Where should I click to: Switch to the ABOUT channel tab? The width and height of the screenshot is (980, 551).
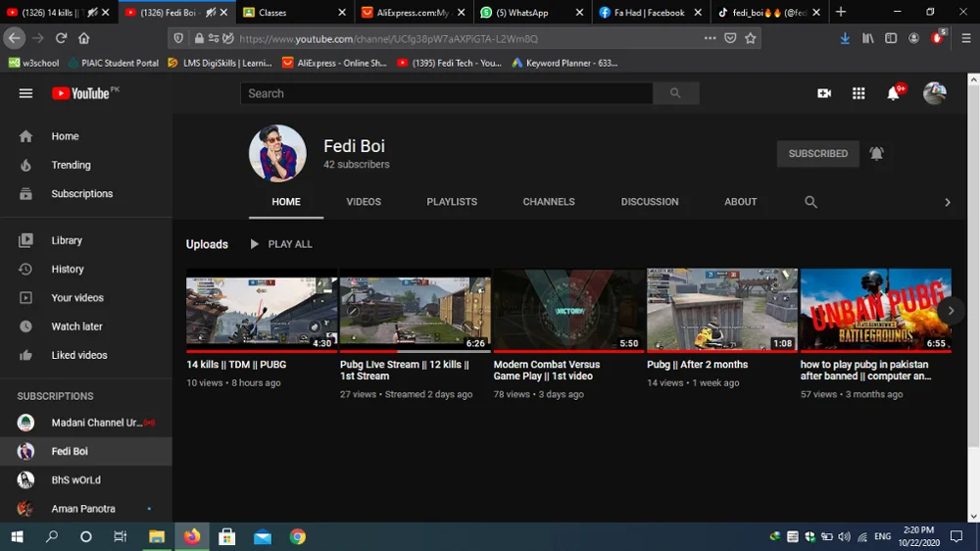click(x=741, y=202)
